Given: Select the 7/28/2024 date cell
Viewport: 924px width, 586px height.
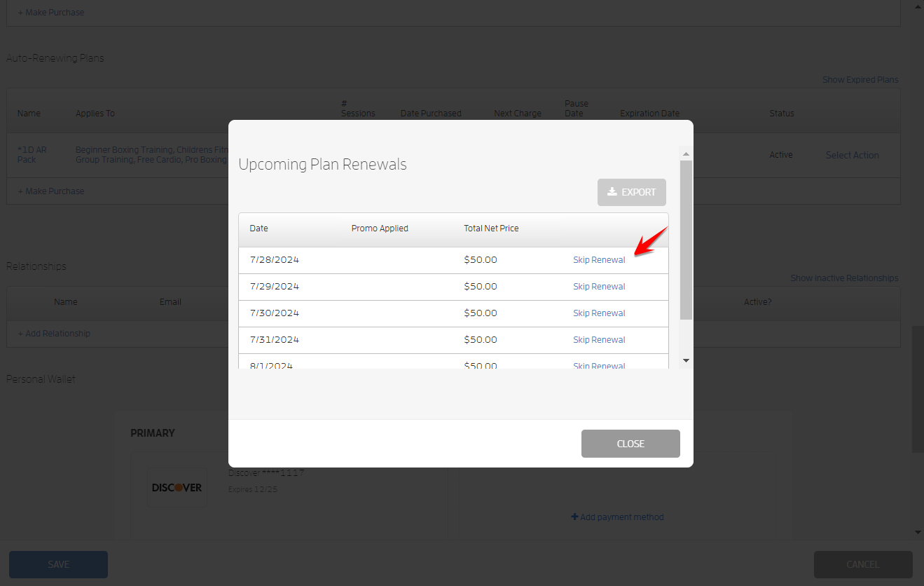Looking at the screenshot, I should (274, 260).
